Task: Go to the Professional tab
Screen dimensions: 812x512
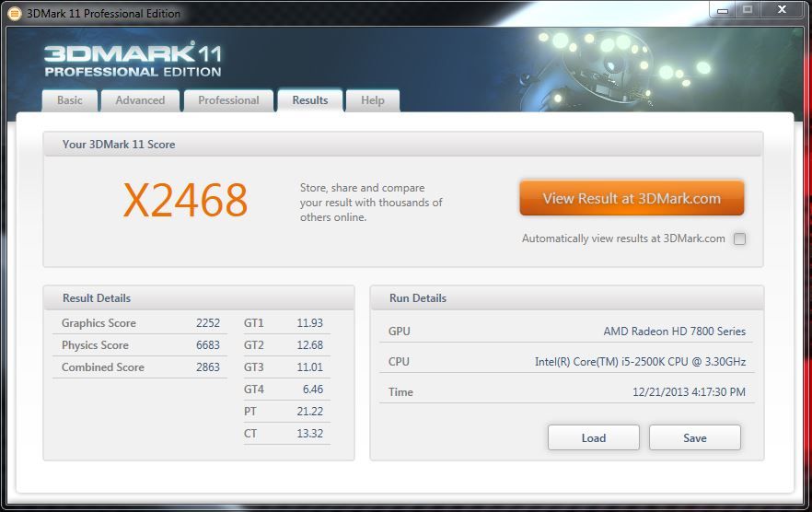Action: (x=228, y=100)
